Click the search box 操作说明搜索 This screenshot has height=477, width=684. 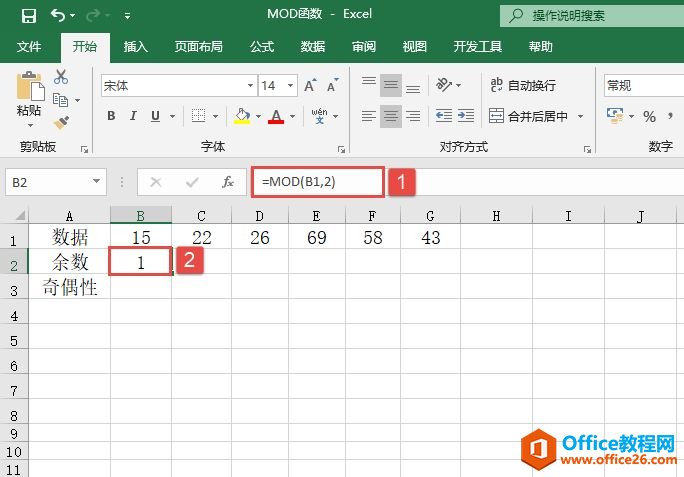pos(590,16)
